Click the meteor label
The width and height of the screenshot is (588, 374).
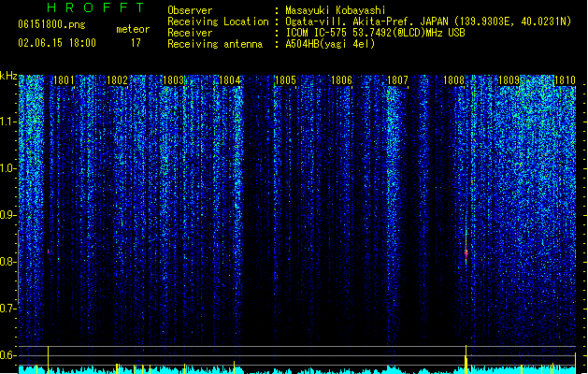pyautogui.click(x=133, y=29)
